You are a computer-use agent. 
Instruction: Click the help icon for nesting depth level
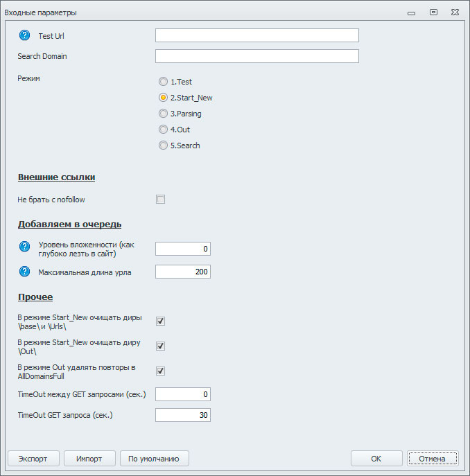coord(24,247)
